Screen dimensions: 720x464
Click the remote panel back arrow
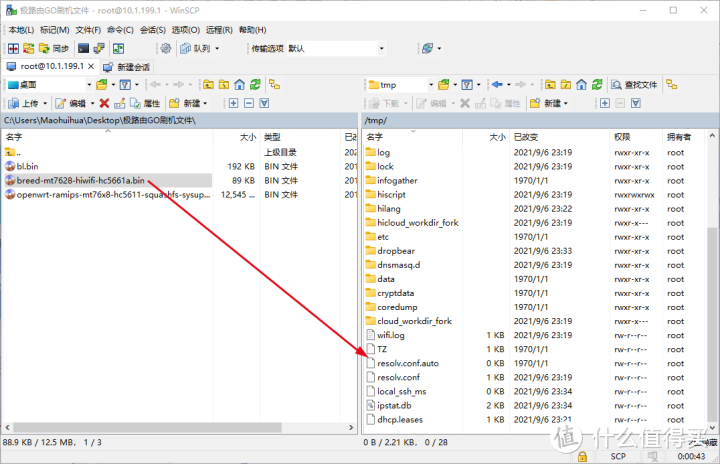497,85
